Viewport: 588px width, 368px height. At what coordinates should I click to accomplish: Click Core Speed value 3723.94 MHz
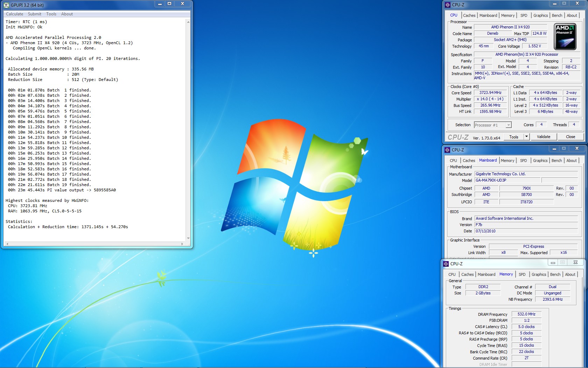(490, 93)
